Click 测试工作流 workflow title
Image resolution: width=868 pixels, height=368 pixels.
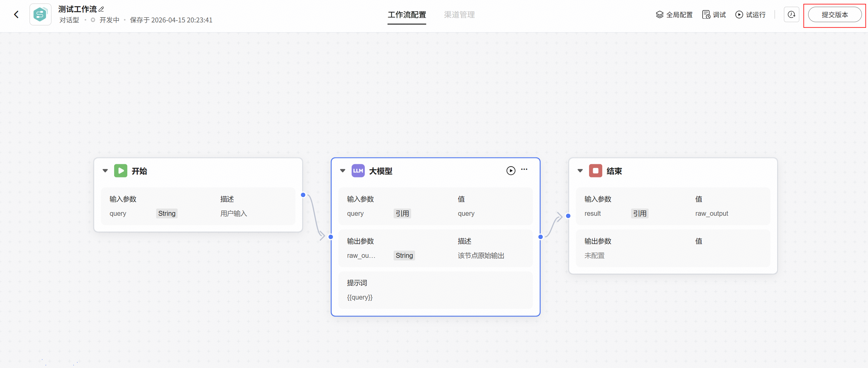[77, 9]
